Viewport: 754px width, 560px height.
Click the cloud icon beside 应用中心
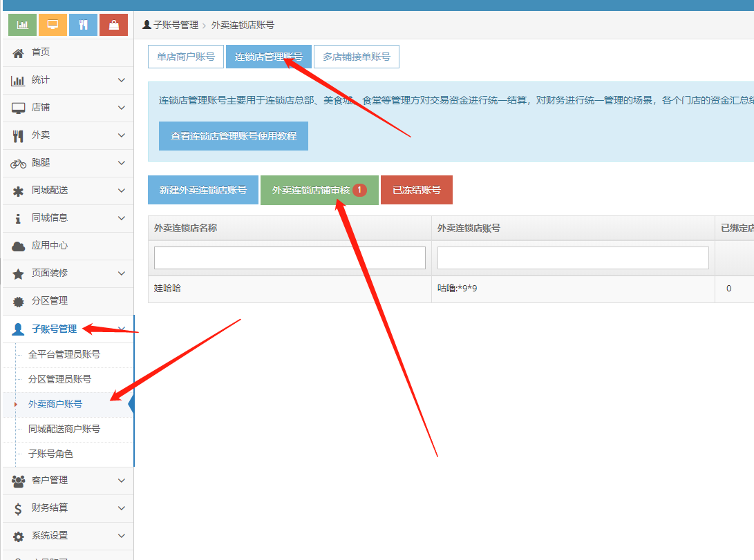coord(19,246)
